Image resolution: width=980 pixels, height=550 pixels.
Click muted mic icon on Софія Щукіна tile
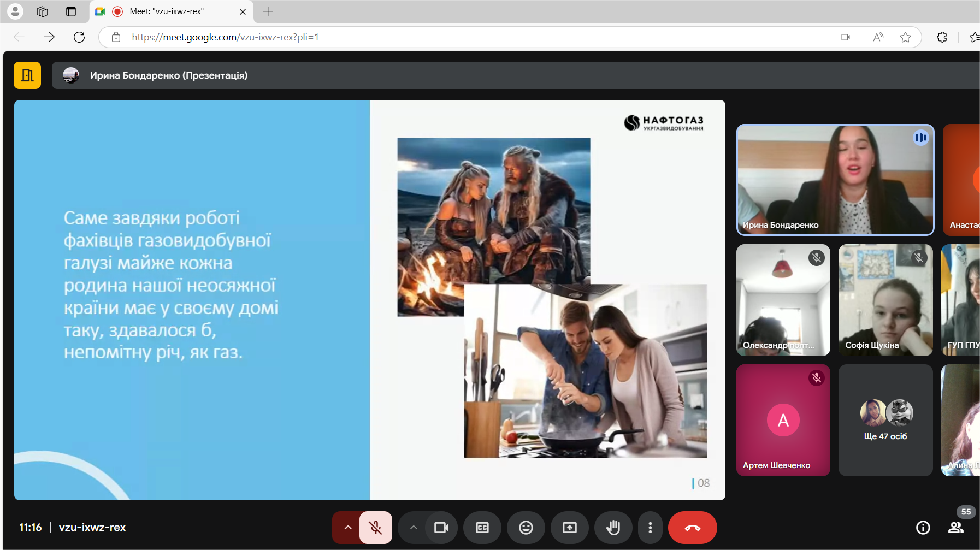pyautogui.click(x=919, y=258)
